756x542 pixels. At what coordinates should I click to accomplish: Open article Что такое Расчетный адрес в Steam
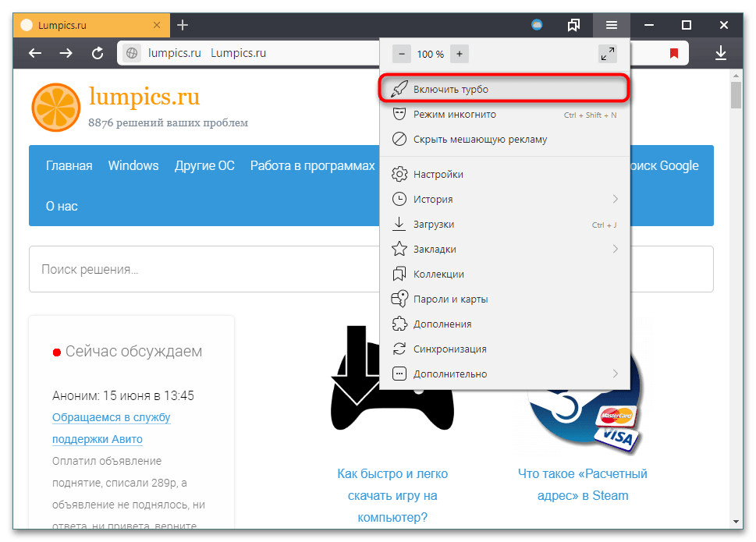583,484
